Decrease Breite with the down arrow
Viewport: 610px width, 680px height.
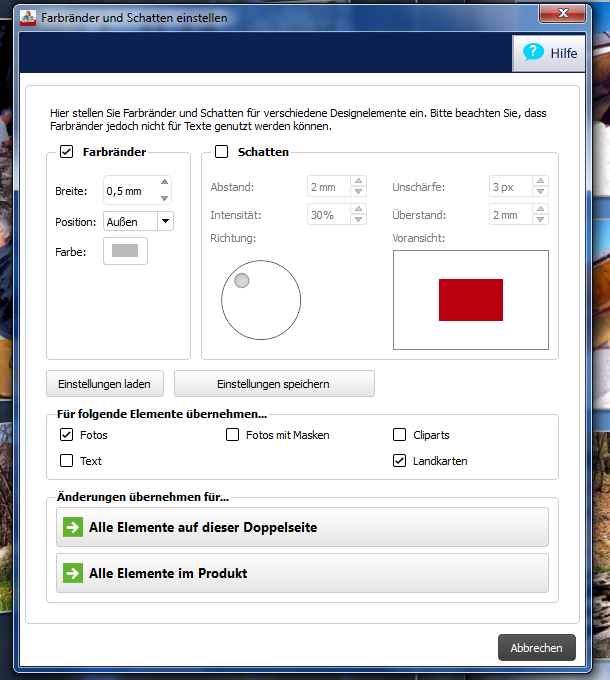tap(164, 196)
